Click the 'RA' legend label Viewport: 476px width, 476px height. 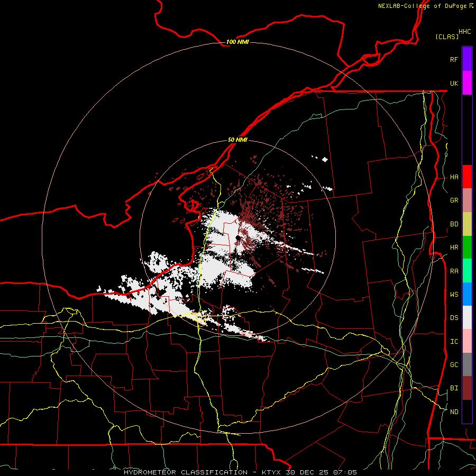(454, 271)
